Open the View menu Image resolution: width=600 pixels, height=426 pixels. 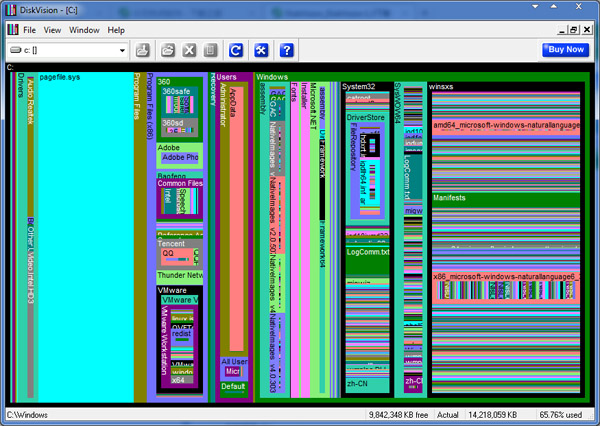coord(53,30)
